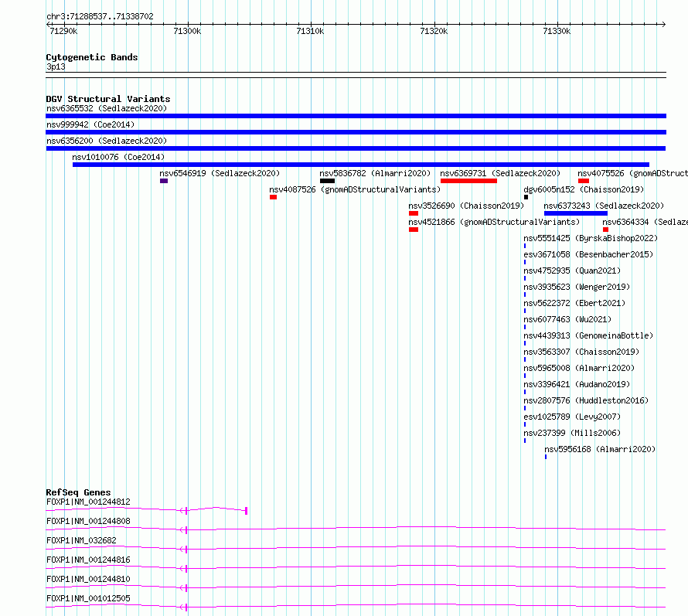The width and height of the screenshot is (688, 616).
Task: Select the nsv999942 (Coe2014) variant label
Action: click(90, 124)
